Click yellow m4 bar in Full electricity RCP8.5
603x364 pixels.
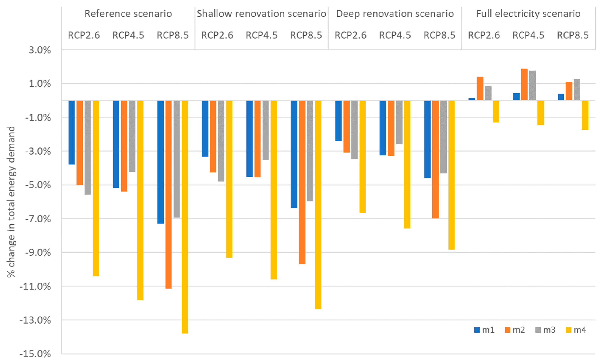pos(585,115)
